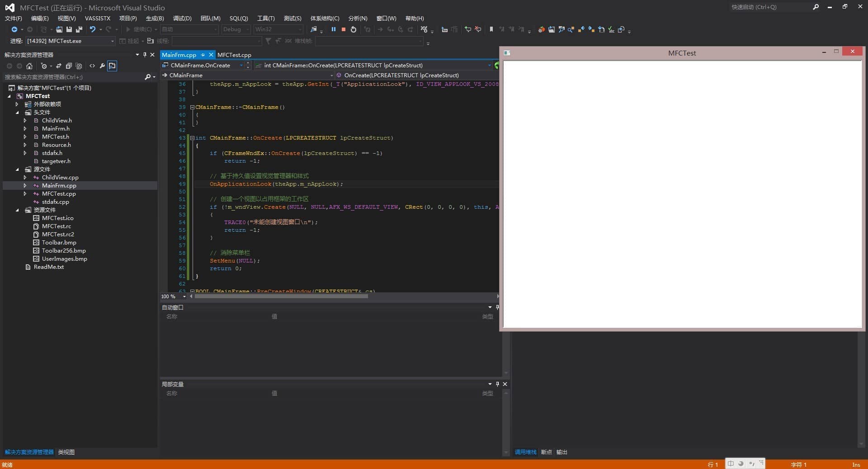
Task: Toggle the Preview Selected Items button
Action: click(112, 66)
